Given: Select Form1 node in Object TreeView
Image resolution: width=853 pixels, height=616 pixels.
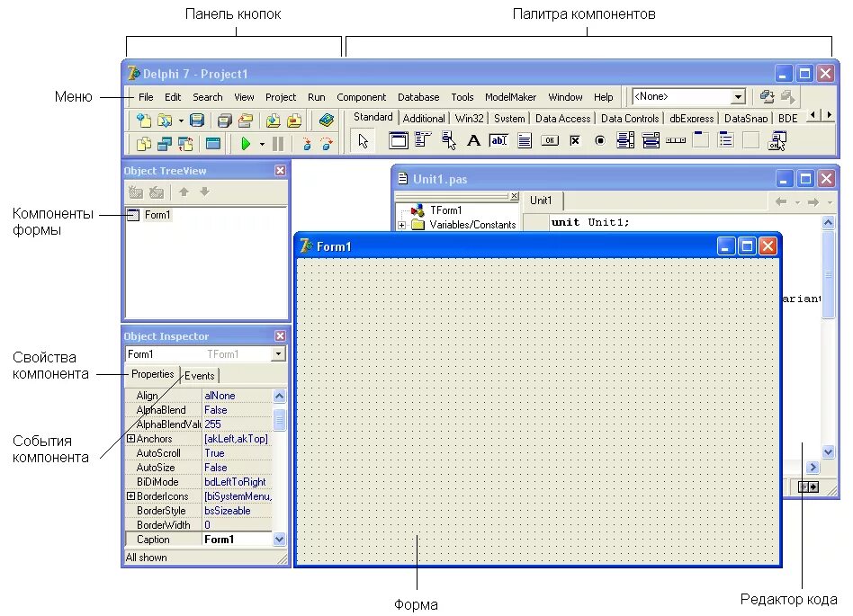Looking at the screenshot, I should [x=157, y=215].
